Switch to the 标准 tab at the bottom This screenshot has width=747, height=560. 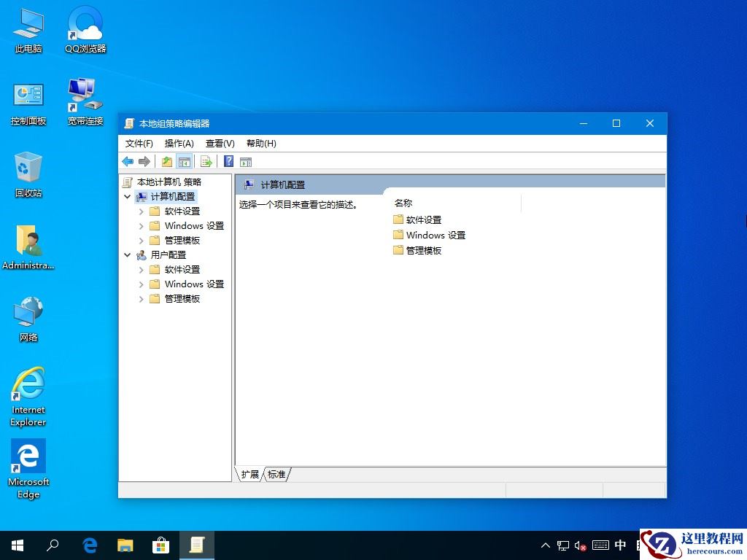pos(276,474)
